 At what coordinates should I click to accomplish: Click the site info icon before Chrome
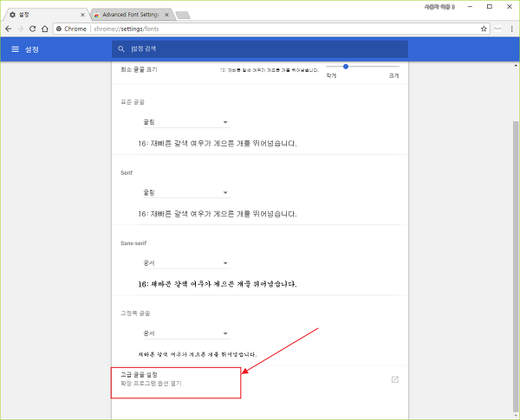point(59,29)
